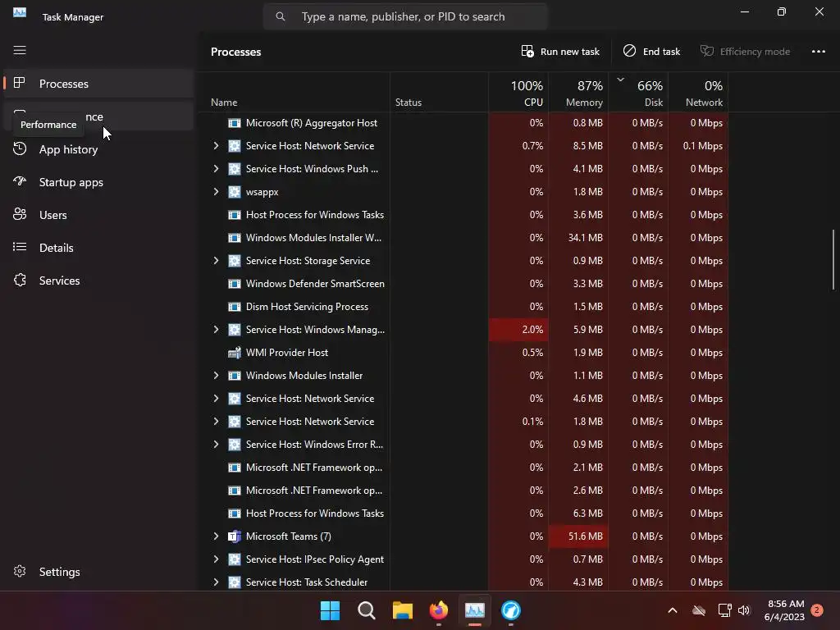Click the App history clock icon

click(x=20, y=149)
